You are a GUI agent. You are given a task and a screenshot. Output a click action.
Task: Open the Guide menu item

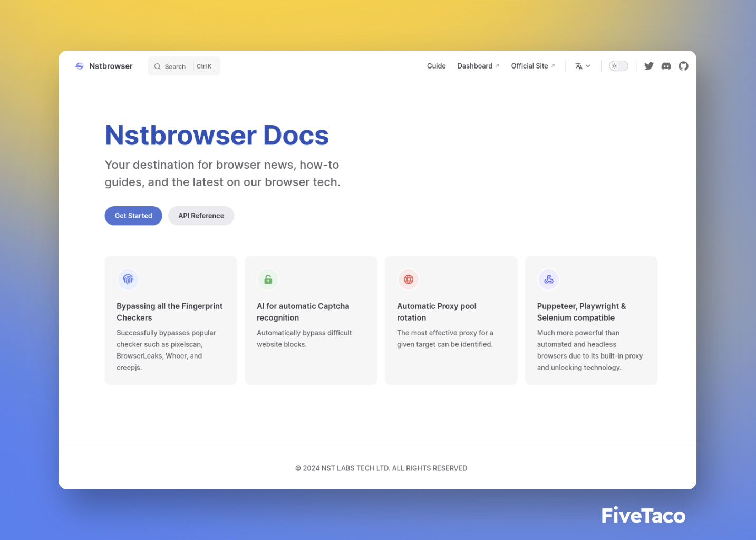click(437, 66)
